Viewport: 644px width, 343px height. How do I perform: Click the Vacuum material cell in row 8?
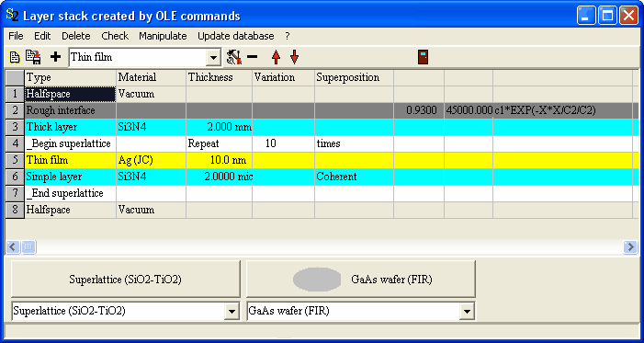coord(152,210)
